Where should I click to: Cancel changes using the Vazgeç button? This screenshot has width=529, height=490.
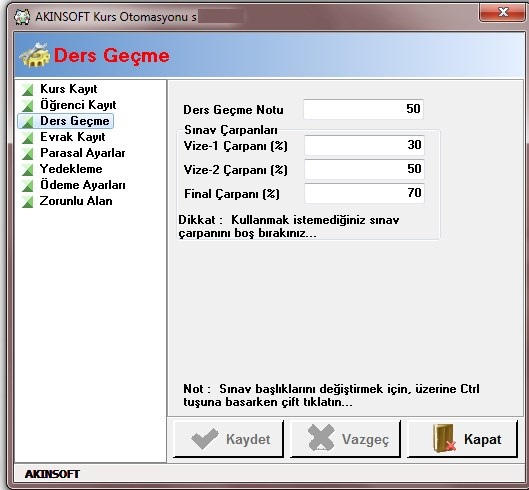(345, 439)
